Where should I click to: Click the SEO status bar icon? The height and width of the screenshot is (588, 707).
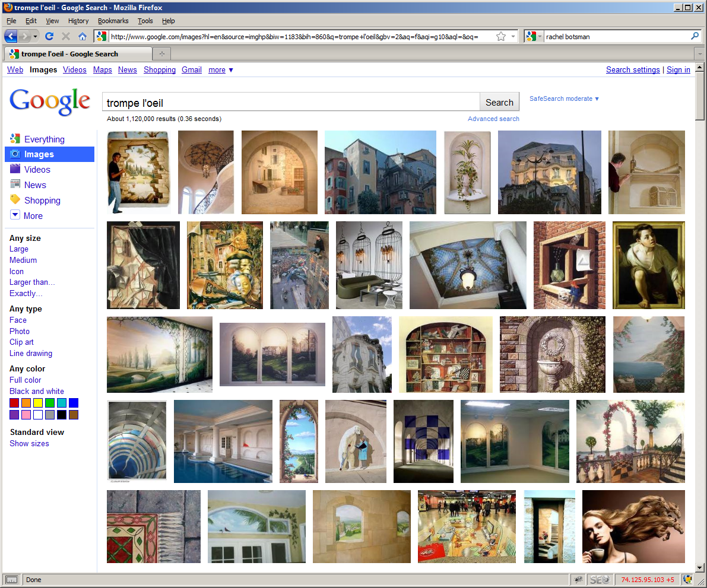[599, 580]
